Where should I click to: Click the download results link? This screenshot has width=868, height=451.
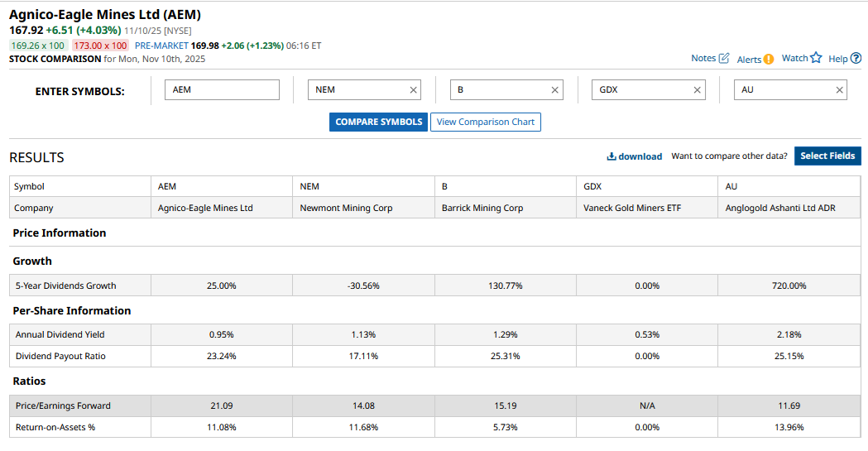click(x=635, y=156)
